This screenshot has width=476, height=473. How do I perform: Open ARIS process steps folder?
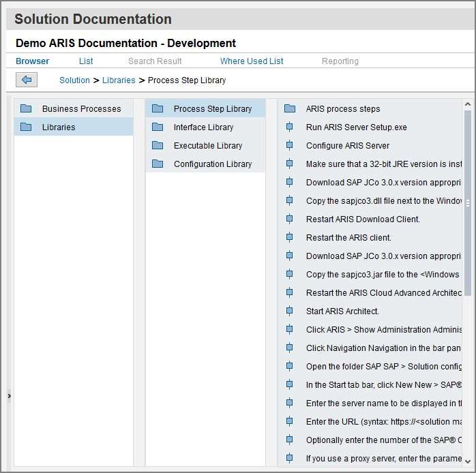370,108
